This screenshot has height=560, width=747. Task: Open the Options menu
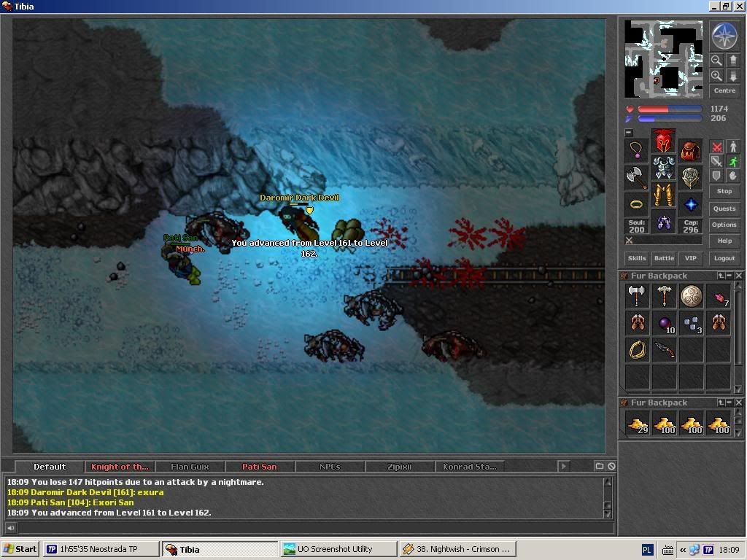coord(724,225)
